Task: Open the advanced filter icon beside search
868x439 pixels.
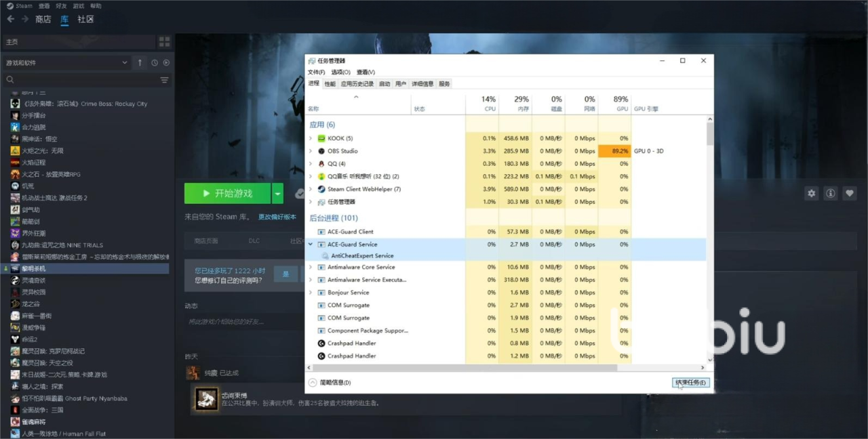Action: click(164, 80)
